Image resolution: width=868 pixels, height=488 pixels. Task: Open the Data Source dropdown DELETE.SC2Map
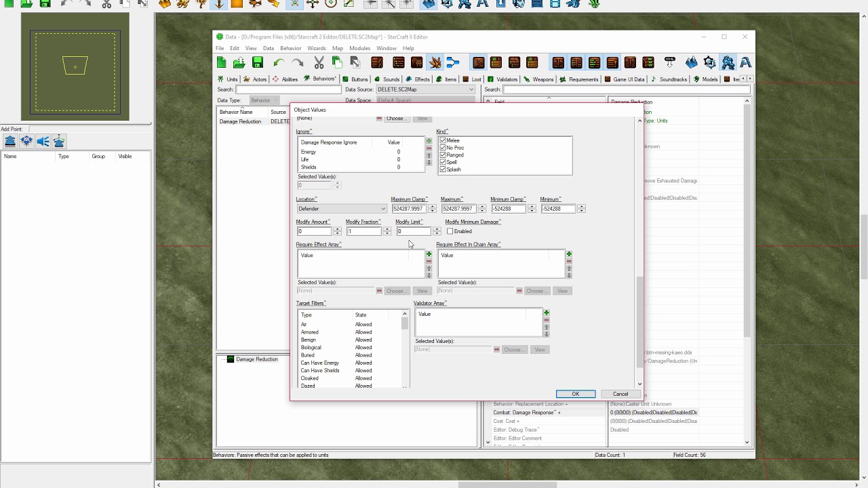tap(425, 89)
